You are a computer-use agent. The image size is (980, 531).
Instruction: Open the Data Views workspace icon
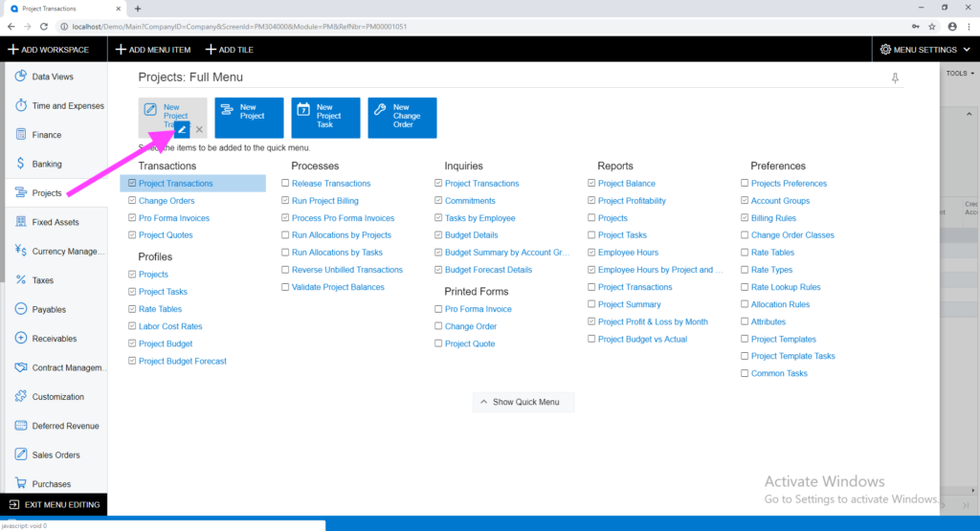[x=21, y=77]
